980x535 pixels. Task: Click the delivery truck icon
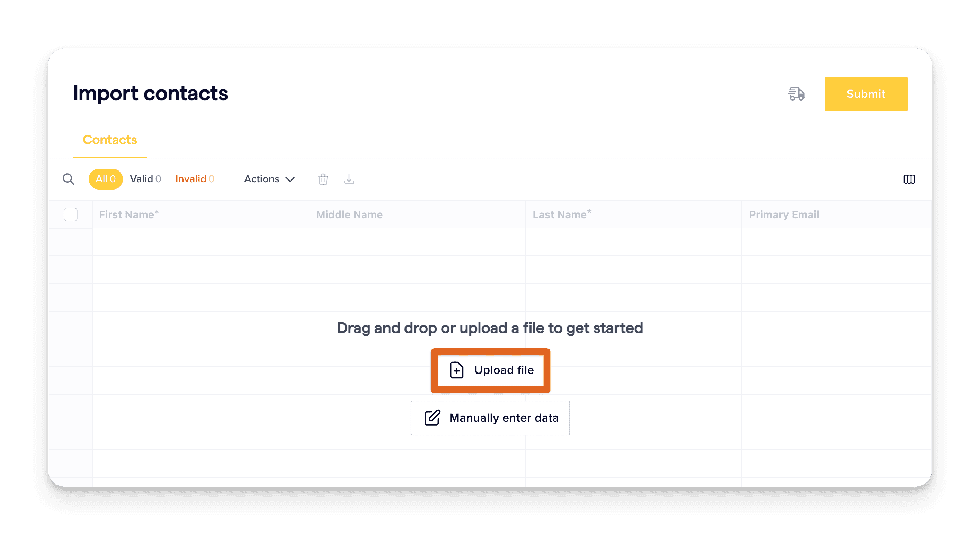[x=796, y=94]
